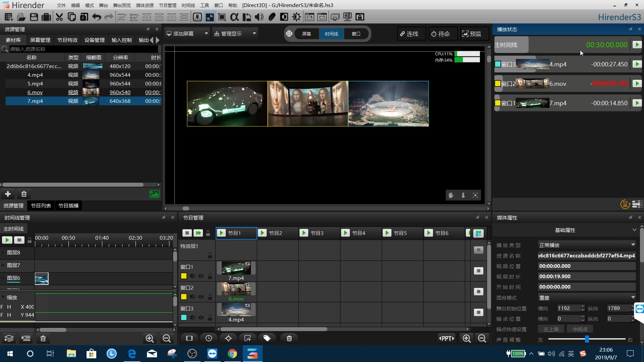Open the 播放类型 dropdown
This screenshot has width=644, height=362.
586,245
